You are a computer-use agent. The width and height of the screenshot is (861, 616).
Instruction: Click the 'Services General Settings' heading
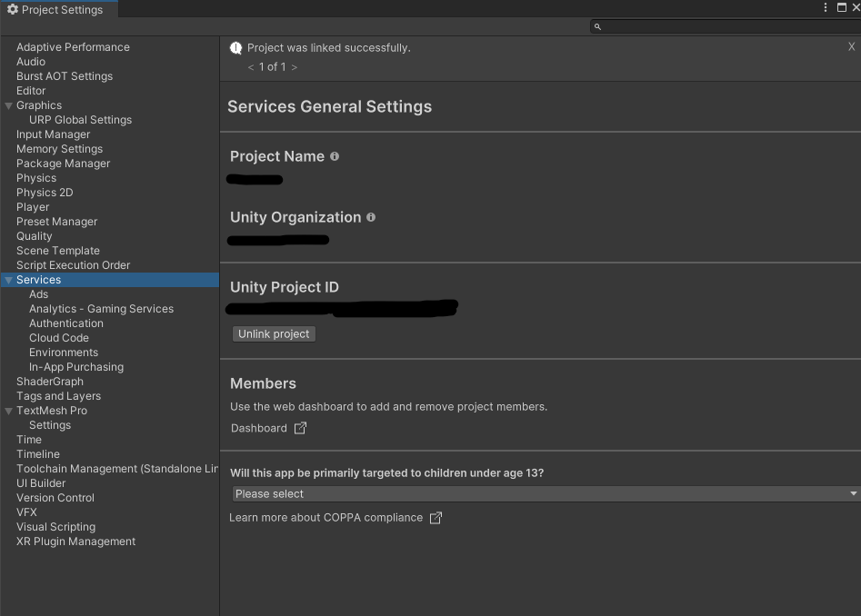click(x=329, y=106)
